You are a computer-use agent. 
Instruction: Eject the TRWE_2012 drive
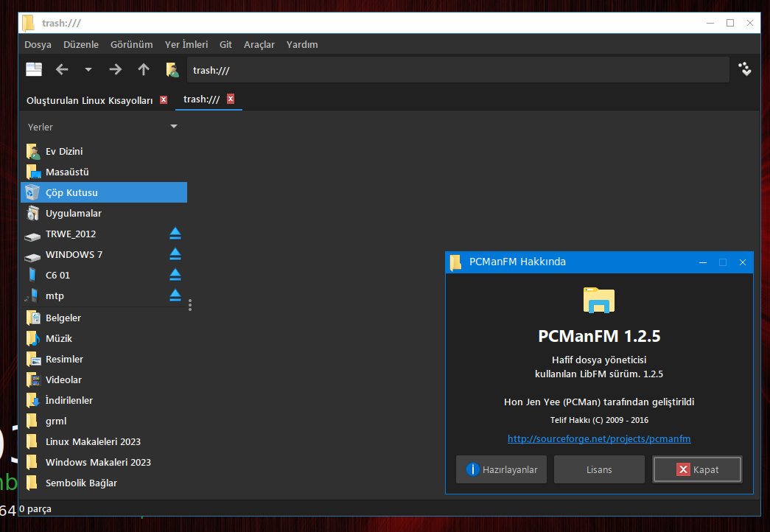pos(175,234)
